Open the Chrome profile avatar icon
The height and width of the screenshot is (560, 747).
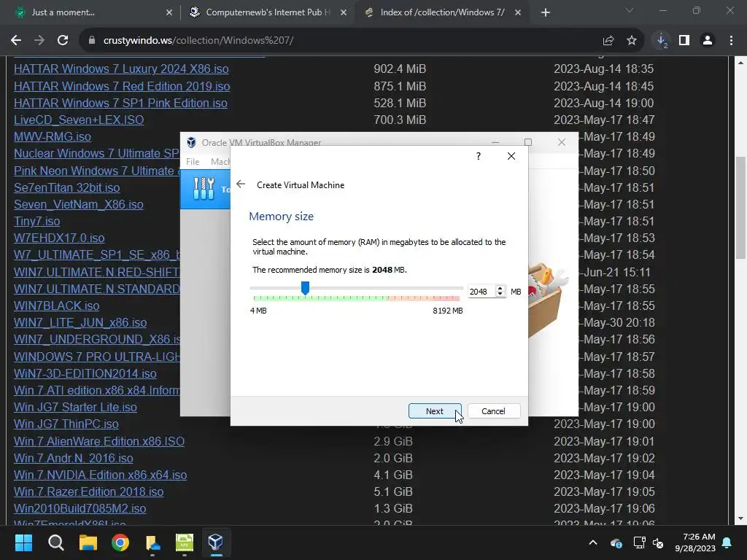(x=708, y=41)
